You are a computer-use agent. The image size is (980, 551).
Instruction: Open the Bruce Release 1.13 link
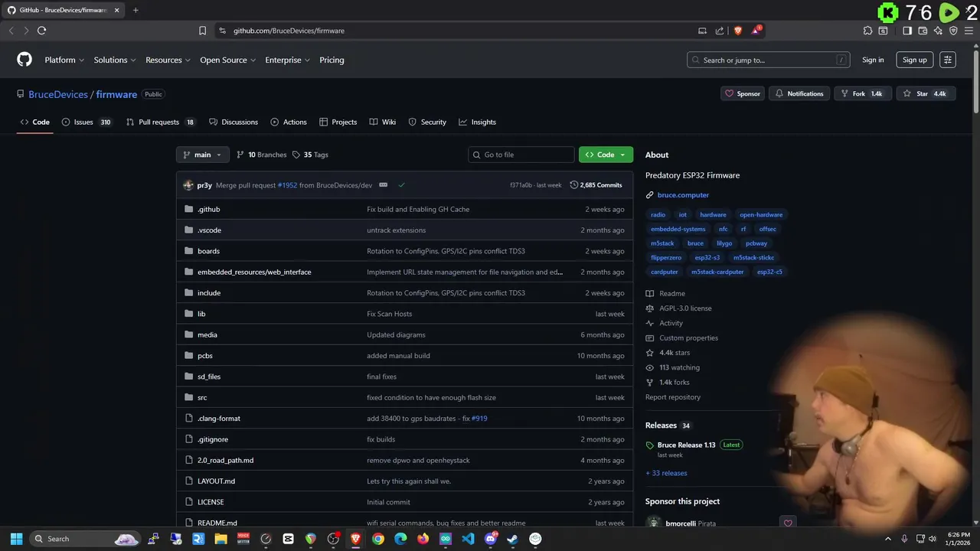686,445
